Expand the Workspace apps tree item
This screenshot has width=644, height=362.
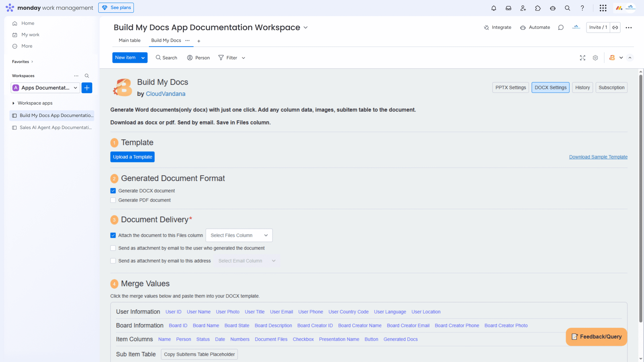coord(13,103)
